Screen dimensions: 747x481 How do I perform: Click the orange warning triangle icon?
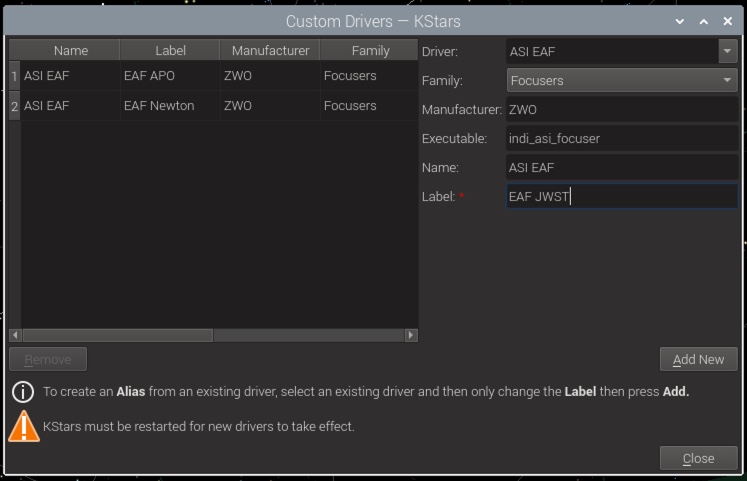23,426
